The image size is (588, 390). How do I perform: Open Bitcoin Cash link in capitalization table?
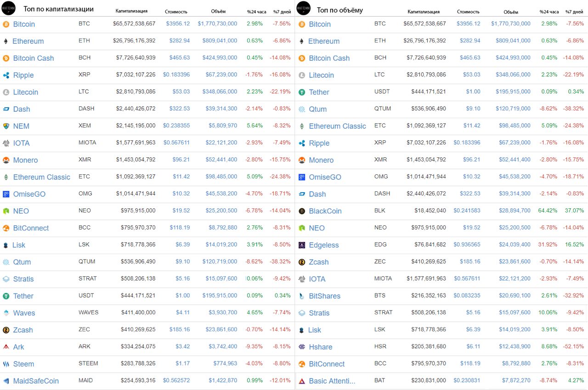34,58
